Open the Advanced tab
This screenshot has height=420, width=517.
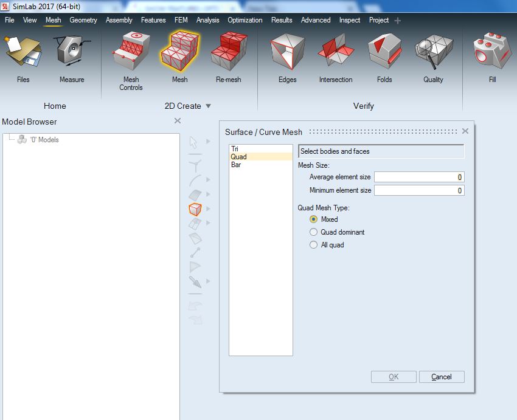point(316,20)
